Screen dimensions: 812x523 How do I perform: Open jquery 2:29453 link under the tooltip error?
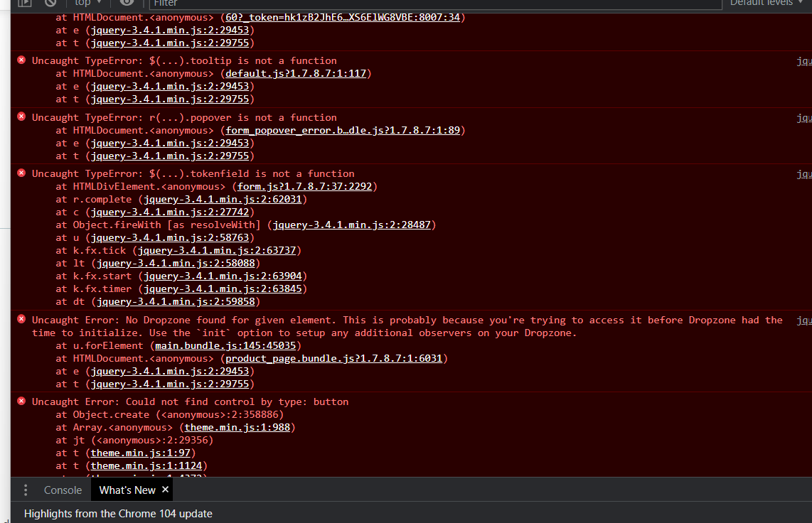click(170, 87)
